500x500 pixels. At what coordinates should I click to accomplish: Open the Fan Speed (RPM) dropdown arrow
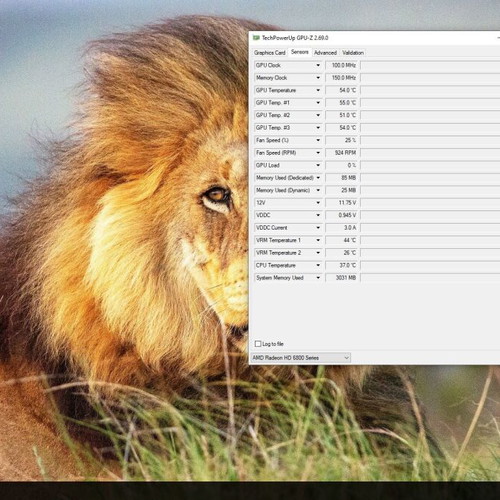pyautogui.click(x=318, y=153)
